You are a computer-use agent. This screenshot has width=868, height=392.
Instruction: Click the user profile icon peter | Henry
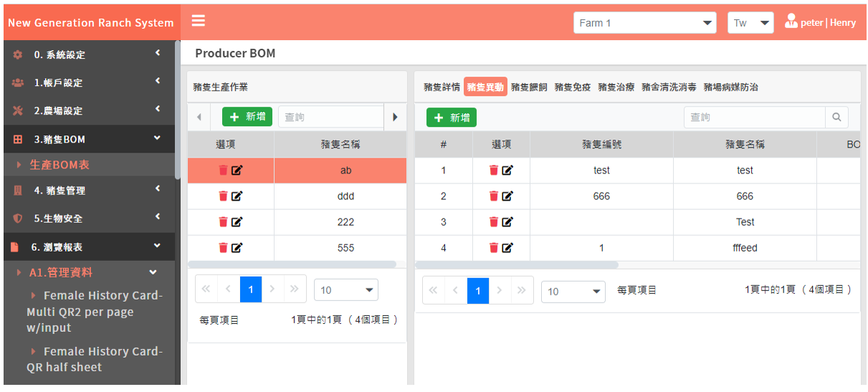click(791, 22)
